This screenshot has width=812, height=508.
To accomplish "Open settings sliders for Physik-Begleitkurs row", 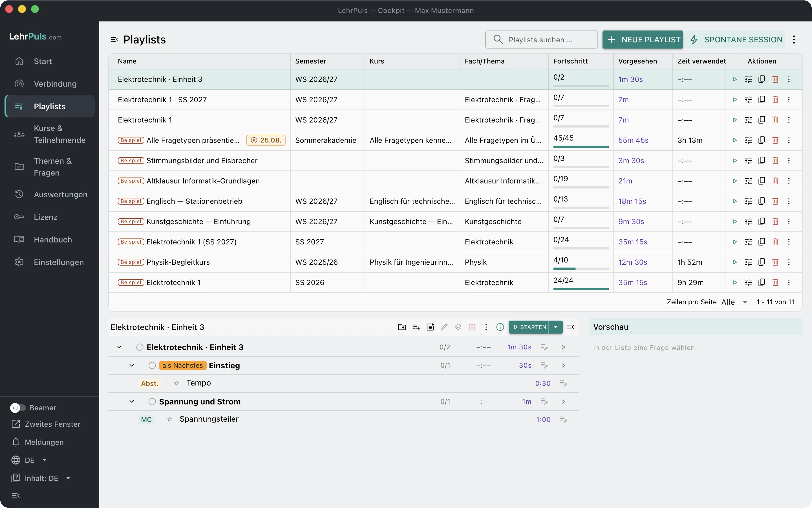I will [x=748, y=262].
